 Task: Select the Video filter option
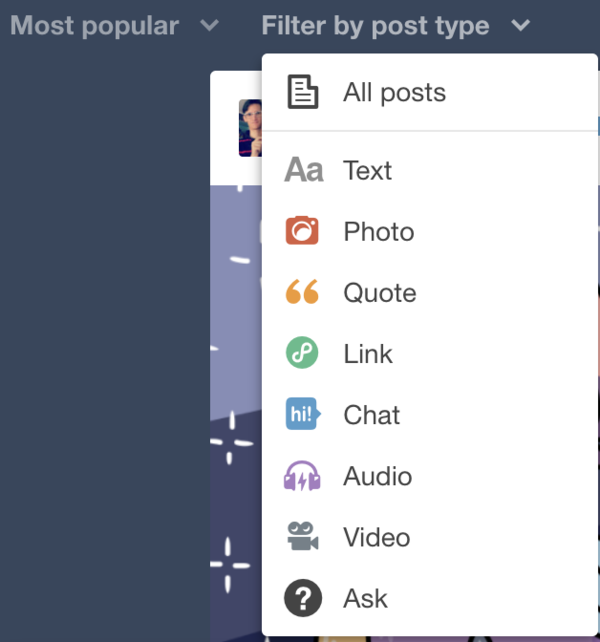[x=430, y=537]
